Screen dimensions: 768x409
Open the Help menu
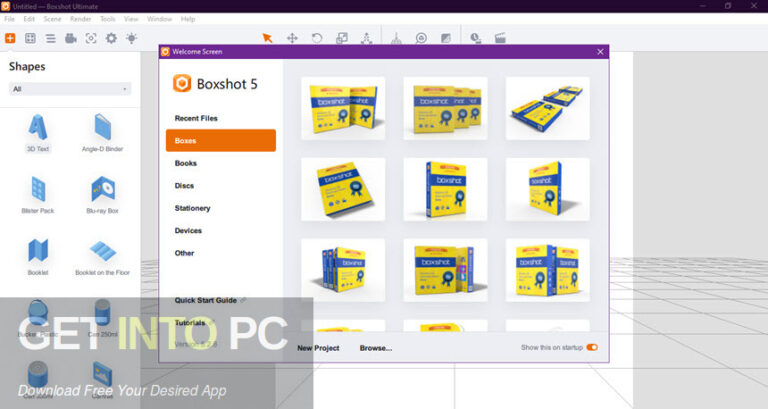188,19
